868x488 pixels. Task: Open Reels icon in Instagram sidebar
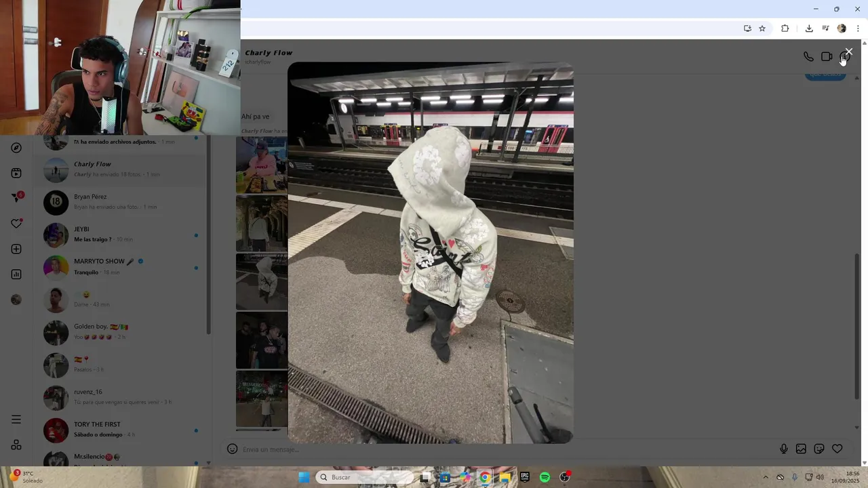pos(16,173)
